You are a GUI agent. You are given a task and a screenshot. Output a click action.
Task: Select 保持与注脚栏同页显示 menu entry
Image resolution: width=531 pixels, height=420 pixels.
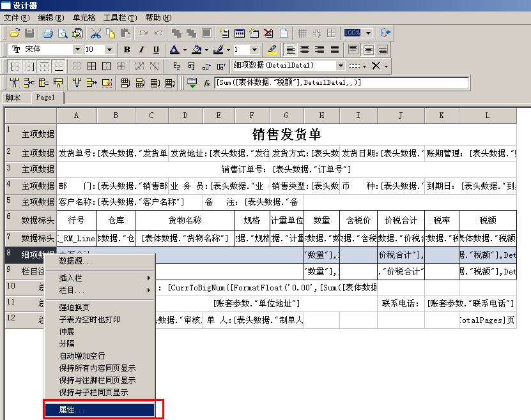[x=100, y=380]
